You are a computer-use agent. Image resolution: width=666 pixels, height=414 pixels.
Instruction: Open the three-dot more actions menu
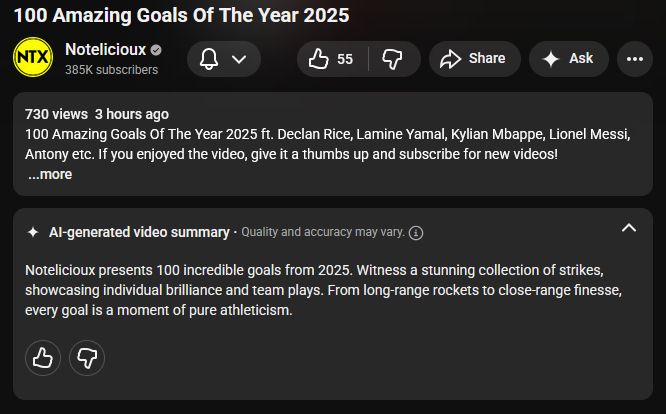634,59
